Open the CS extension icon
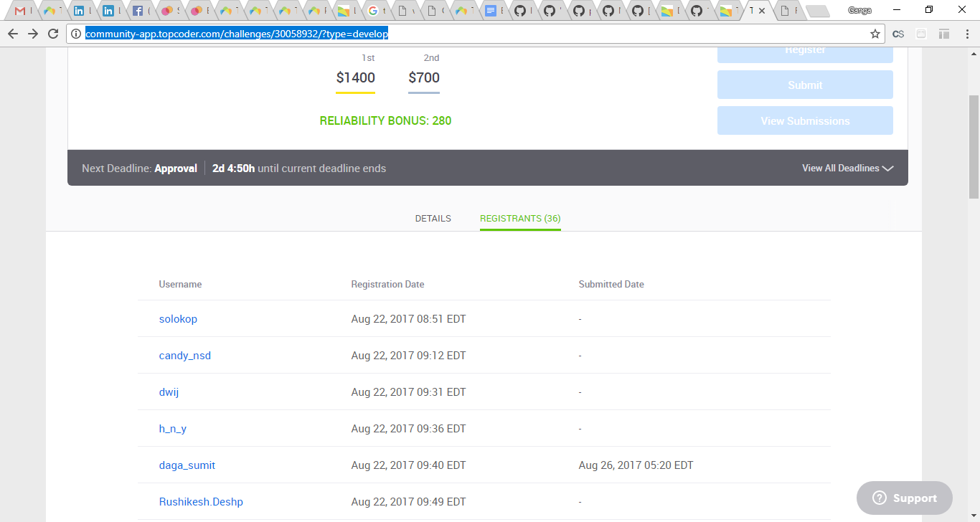This screenshot has width=980, height=522. coord(898,34)
